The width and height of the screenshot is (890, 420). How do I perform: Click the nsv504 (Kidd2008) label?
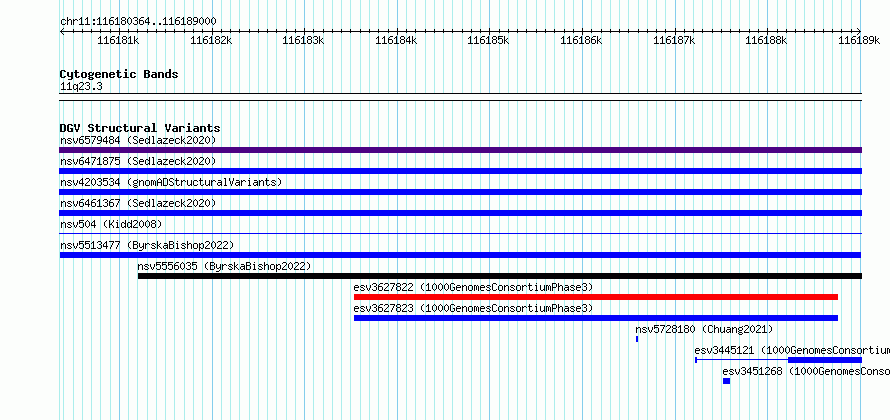click(111, 224)
